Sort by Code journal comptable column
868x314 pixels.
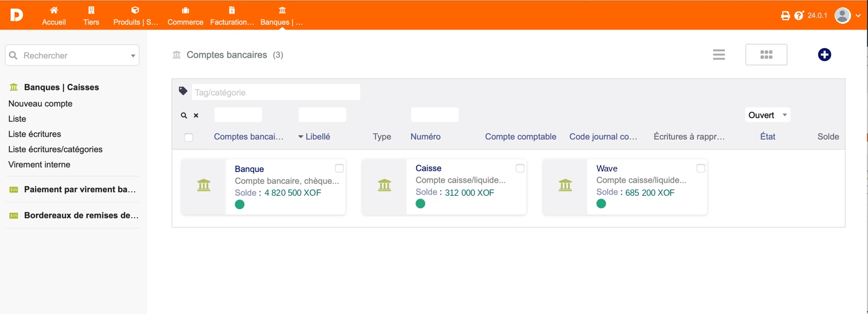click(603, 136)
